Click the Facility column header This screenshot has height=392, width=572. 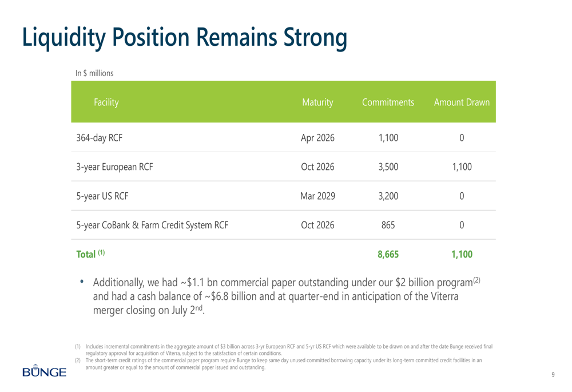(104, 103)
